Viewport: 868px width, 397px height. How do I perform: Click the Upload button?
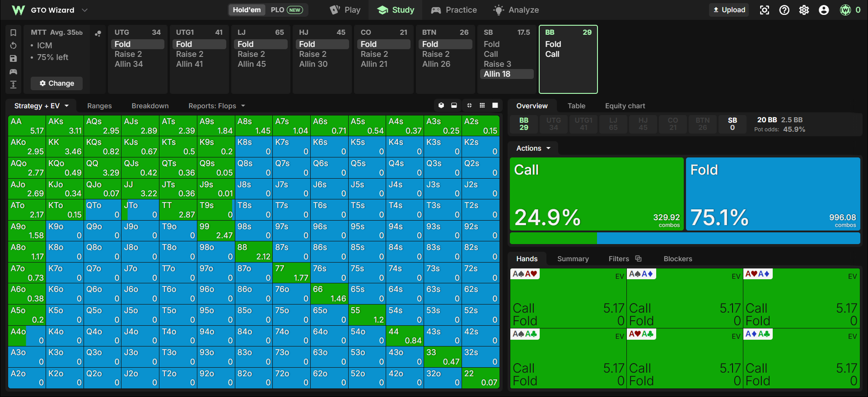729,10
